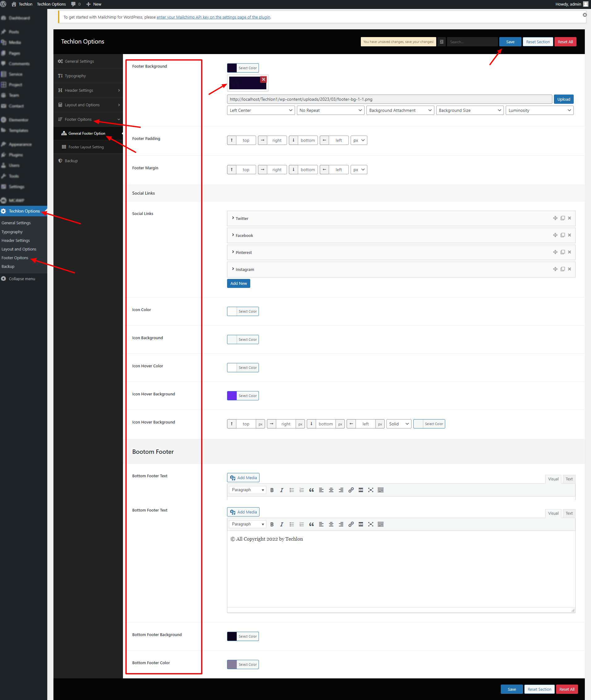Remove the footer background image preview
Screen dimensions: 591x700
(263, 79)
